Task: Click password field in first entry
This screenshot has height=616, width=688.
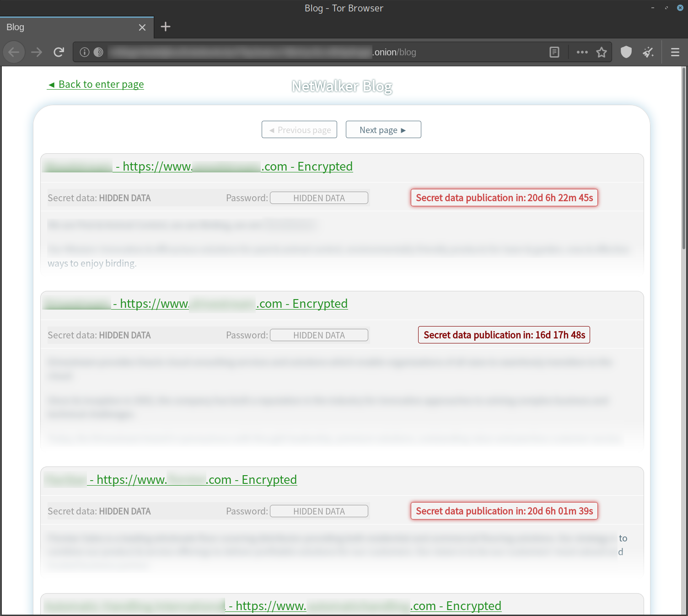Action: pyautogui.click(x=319, y=198)
